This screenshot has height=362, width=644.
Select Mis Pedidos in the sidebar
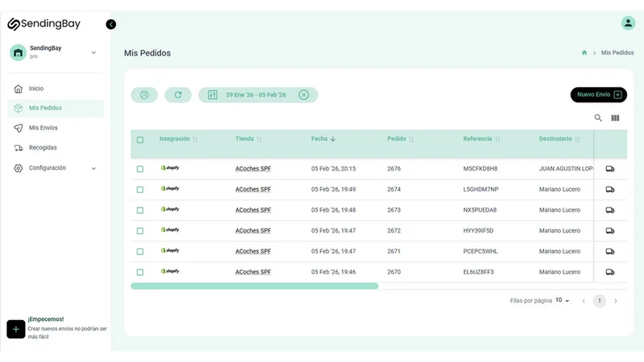point(56,108)
